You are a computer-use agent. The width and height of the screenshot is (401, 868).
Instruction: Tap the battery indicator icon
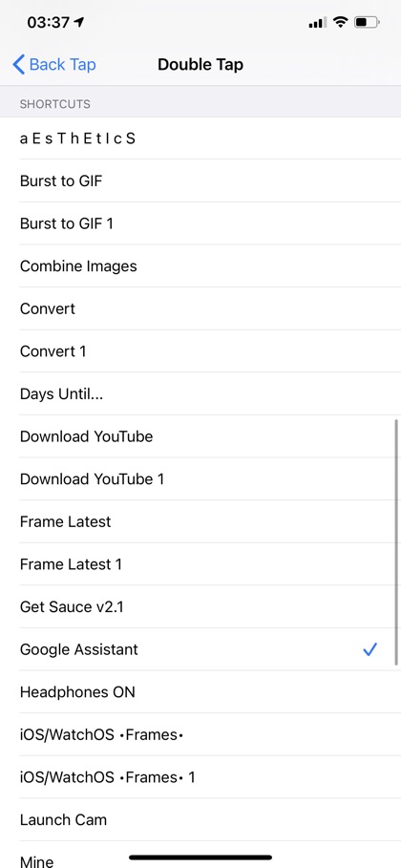click(368, 23)
